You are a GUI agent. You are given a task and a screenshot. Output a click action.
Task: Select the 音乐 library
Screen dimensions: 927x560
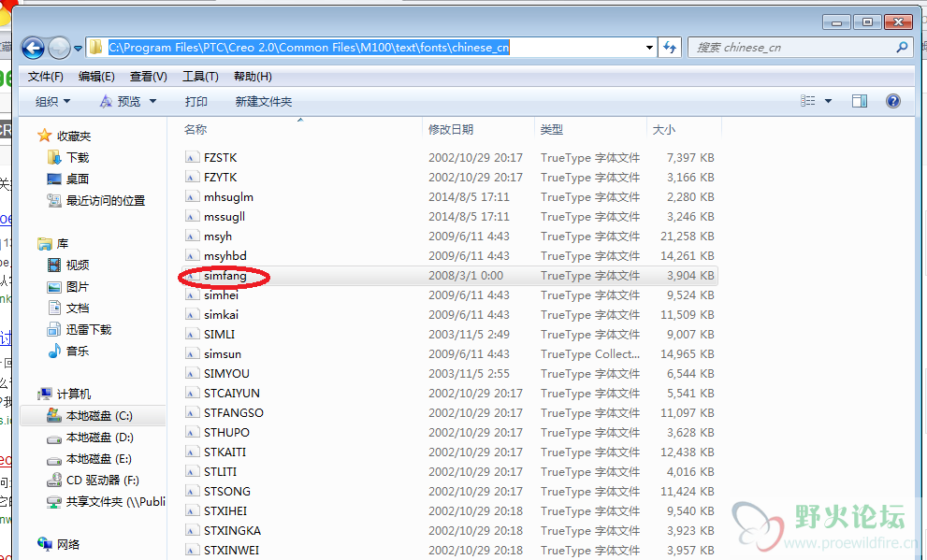point(78,351)
